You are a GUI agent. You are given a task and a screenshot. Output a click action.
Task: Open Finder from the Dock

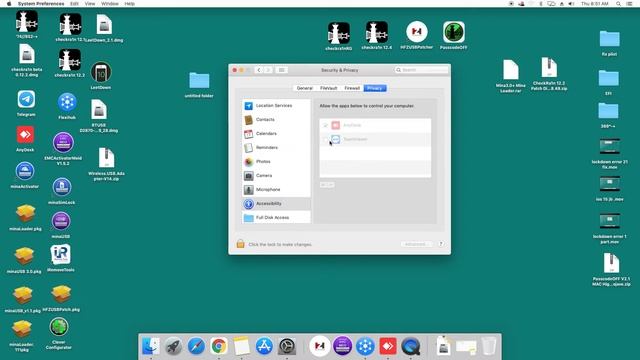pos(151,347)
